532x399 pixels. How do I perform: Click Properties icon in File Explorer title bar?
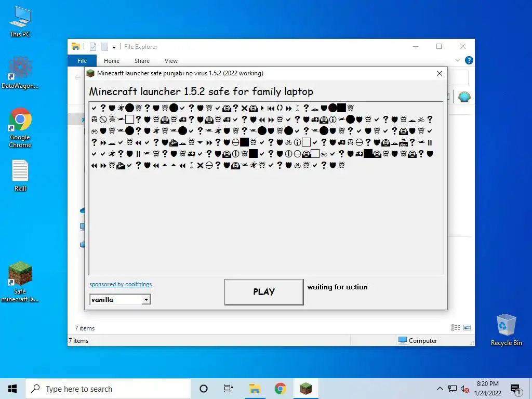coord(93,46)
